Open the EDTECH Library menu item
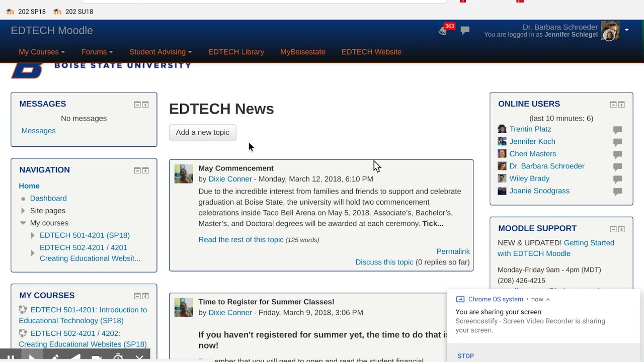 click(236, 52)
